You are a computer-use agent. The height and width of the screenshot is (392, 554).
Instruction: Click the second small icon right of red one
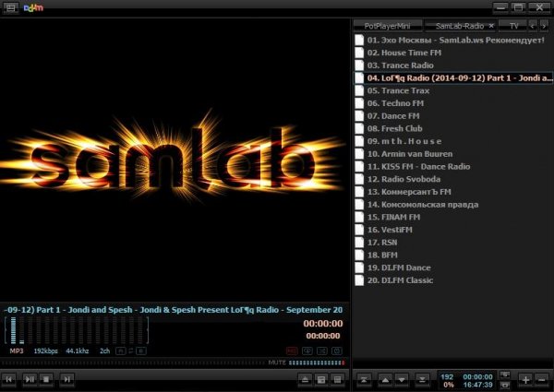pos(307,350)
